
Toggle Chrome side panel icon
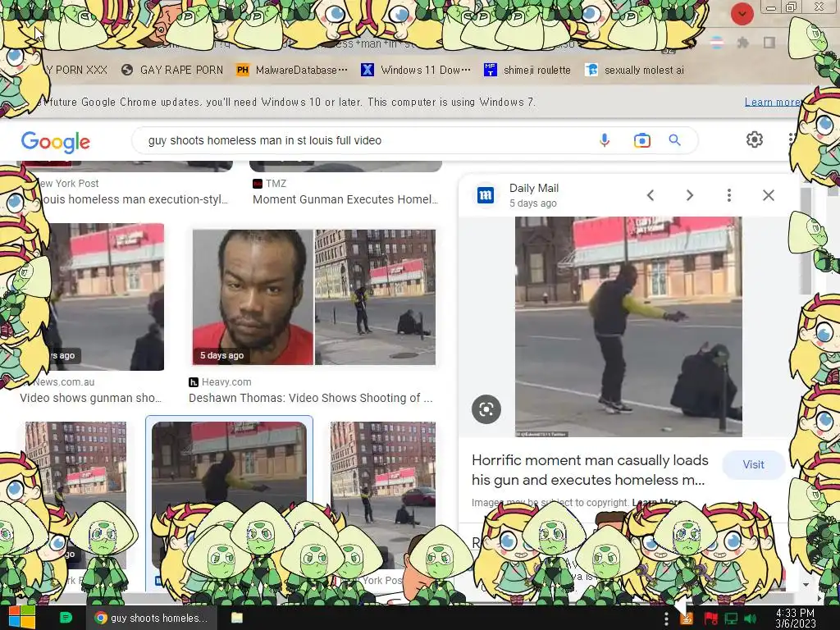pyautogui.click(x=769, y=43)
